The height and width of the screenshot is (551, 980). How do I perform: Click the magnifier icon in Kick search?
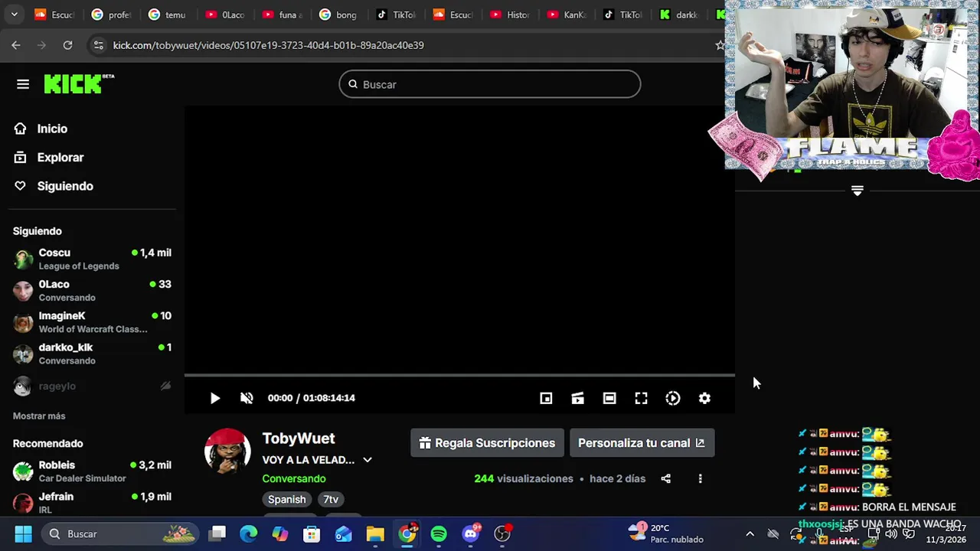coord(353,84)
